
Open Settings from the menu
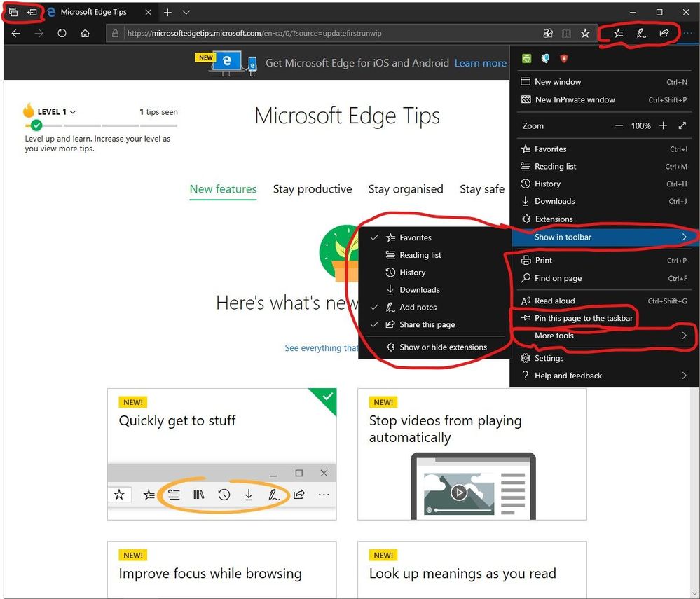tap(605, 358)
